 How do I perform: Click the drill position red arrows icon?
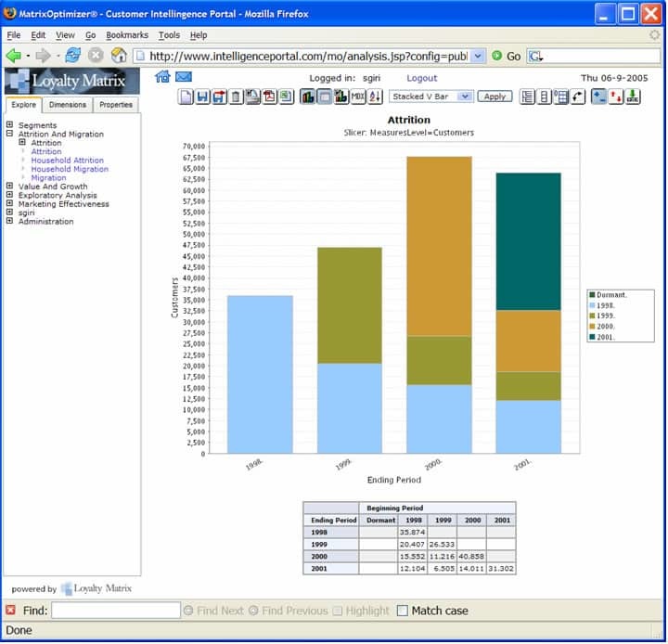(x=616, y=97)
